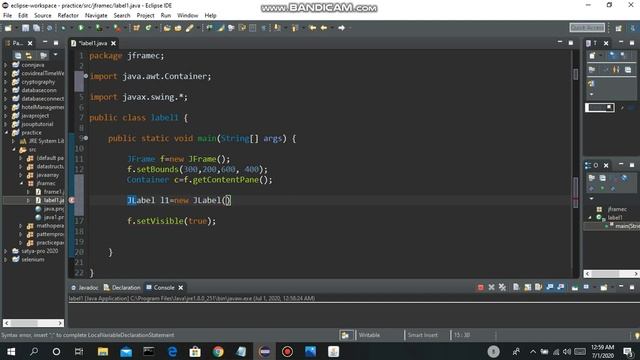Click the Outline panel horizontal scrollbar
The image size is (640, 360).
point(611,273)
